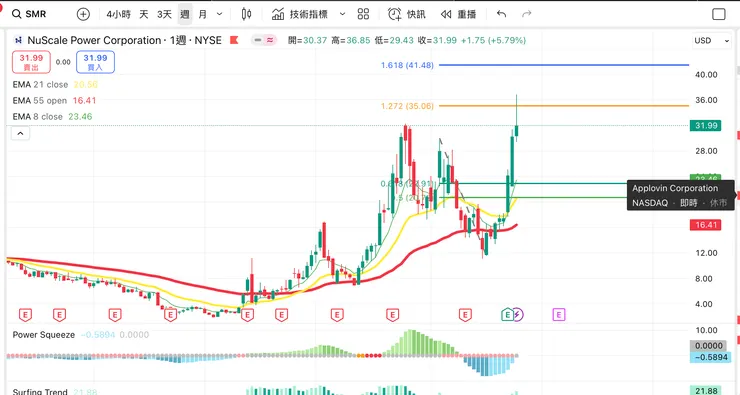The image size is (740, 395).
Task: Select the 4小時 timeframe
Action: tap(118, 14)
